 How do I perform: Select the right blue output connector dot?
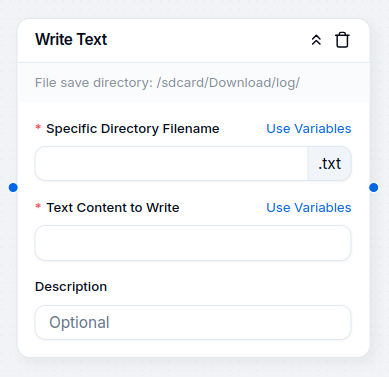[x=374, y=188]
